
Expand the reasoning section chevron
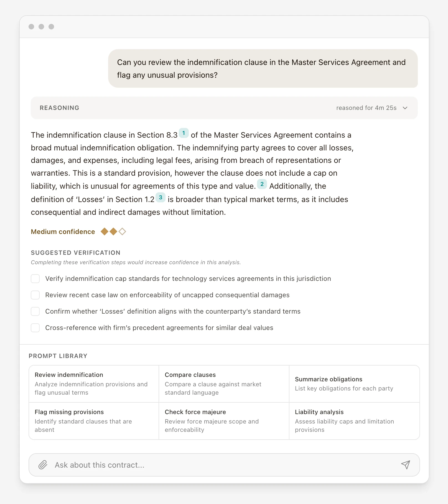point(405,108)
